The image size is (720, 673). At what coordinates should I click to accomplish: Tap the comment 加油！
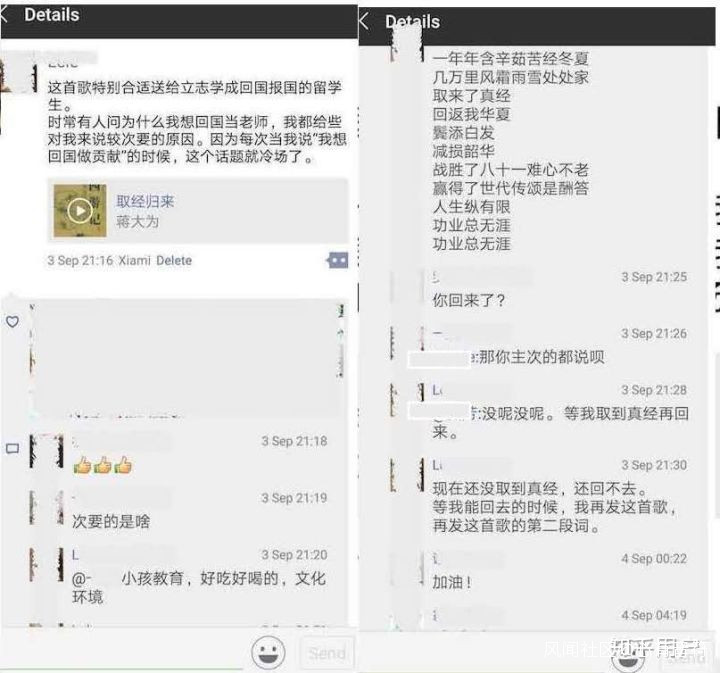(x=452, y=582)
